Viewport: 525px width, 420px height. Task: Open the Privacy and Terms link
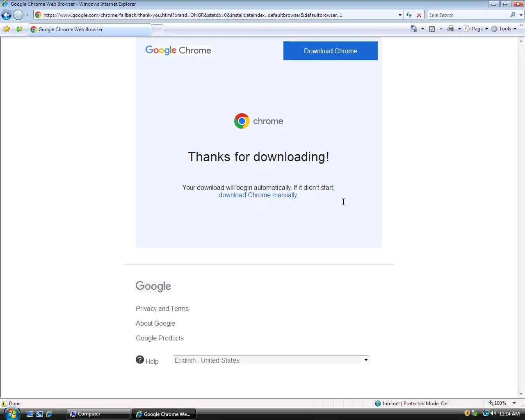pos(162,308)
